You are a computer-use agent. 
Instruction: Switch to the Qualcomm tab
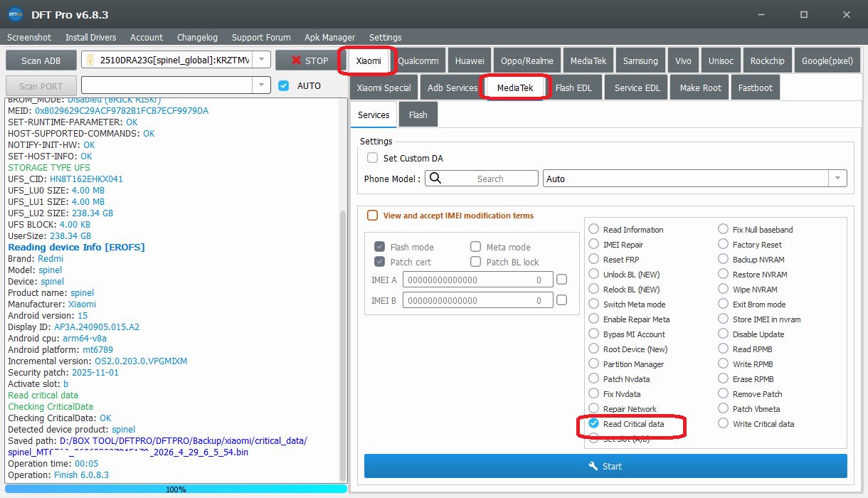coord(418,60)
